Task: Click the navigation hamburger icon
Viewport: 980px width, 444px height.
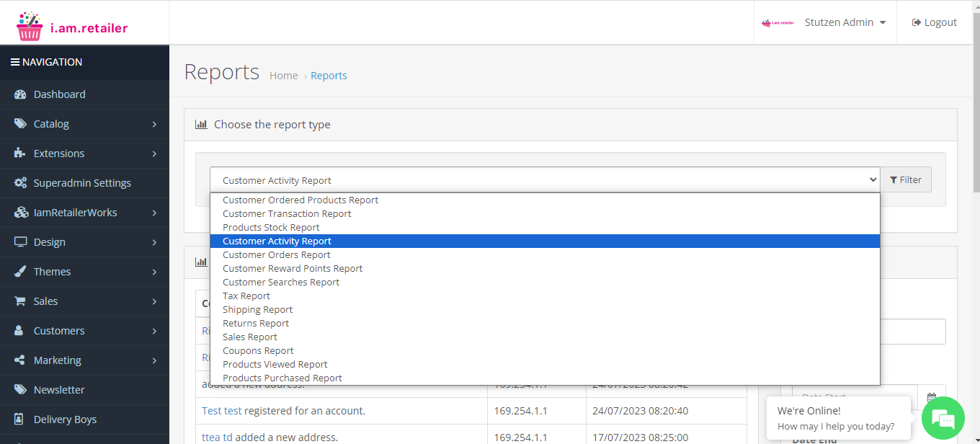Action: click(14, 62)
